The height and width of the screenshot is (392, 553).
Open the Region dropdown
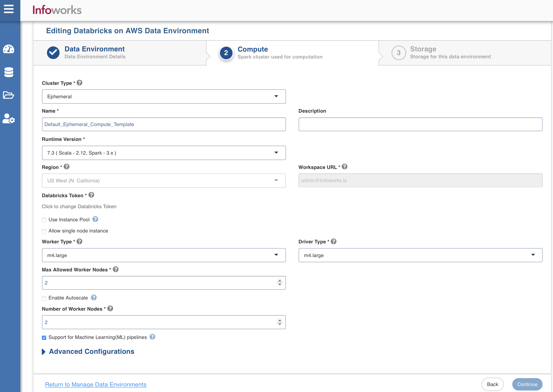(x=164, y=181)
